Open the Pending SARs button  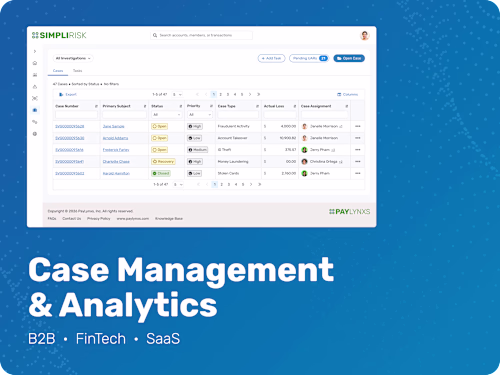pyautogui.click(x=309, y=58)
